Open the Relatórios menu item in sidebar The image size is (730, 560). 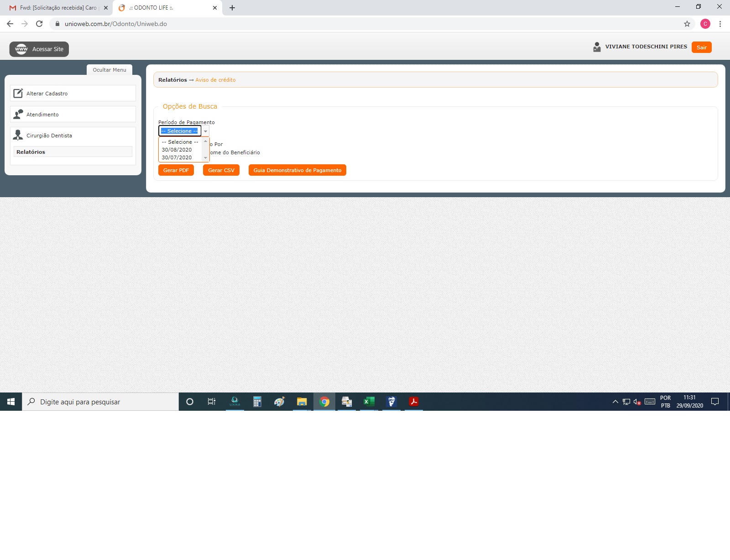point(31,152)
